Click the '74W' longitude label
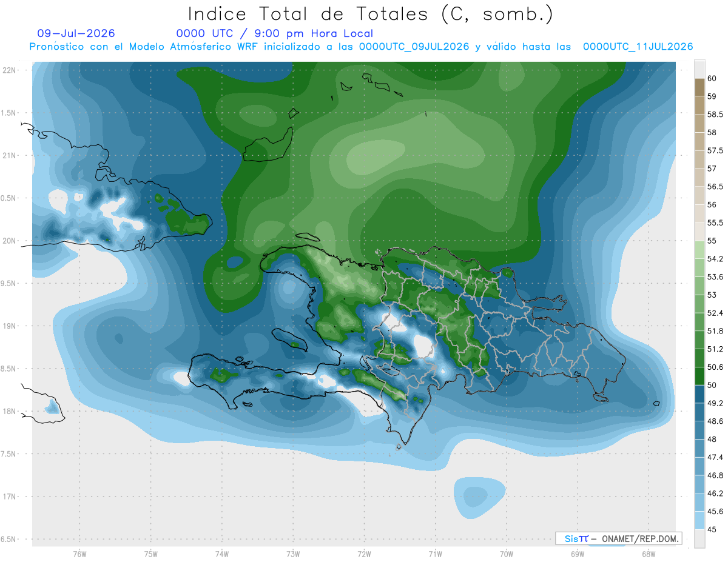The width and height of the screenshot is (728, 562). click(x=222, y=554)
